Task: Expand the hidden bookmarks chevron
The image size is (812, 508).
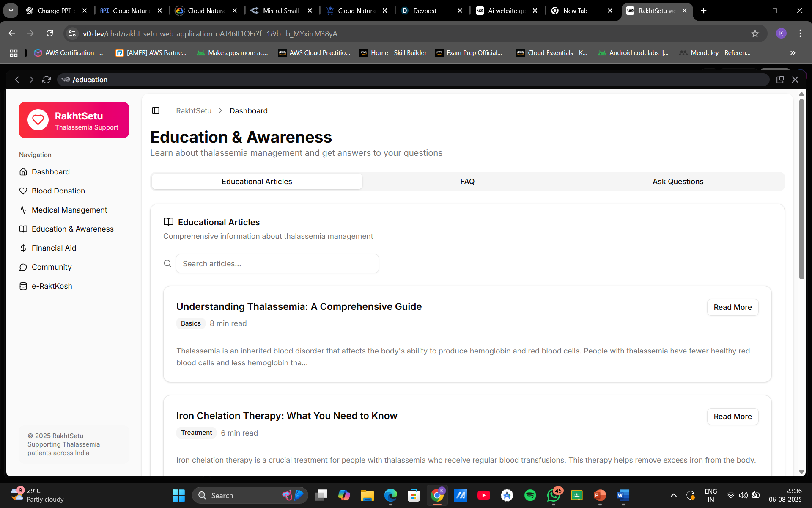Action: coord(793,53)
